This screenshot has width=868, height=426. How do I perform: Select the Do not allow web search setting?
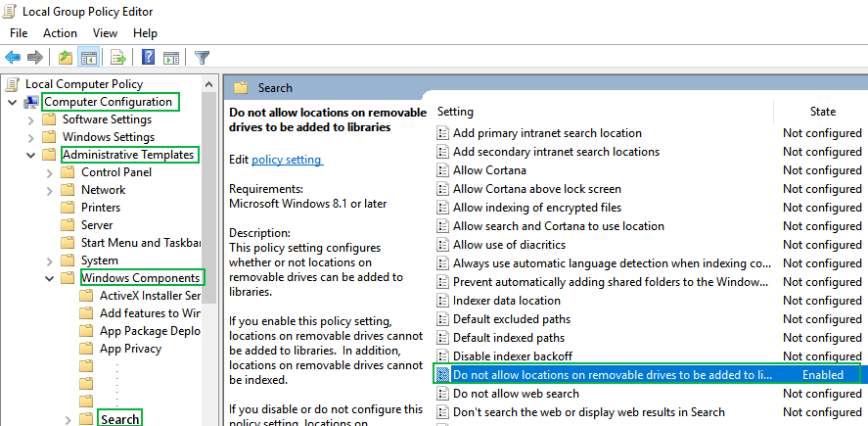(516, 394)
